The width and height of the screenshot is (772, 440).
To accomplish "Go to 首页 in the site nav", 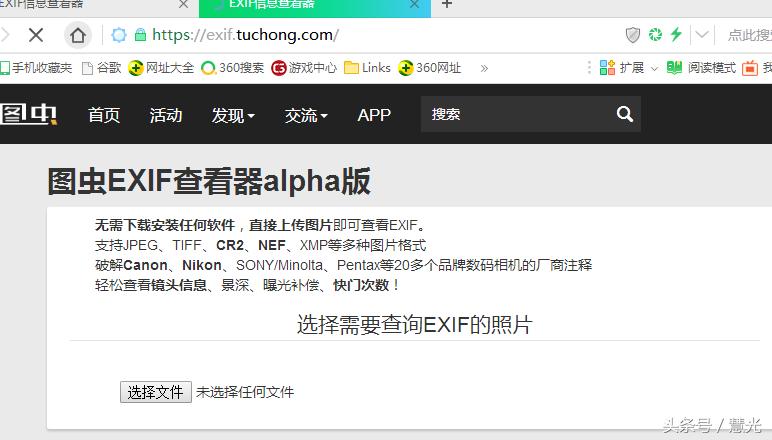I will [104, 115].
